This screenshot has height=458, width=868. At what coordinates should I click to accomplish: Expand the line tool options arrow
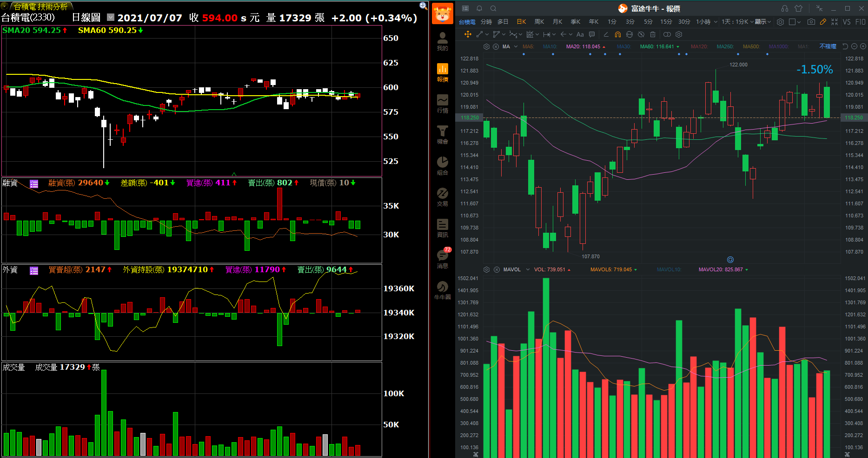pos(487,34)
